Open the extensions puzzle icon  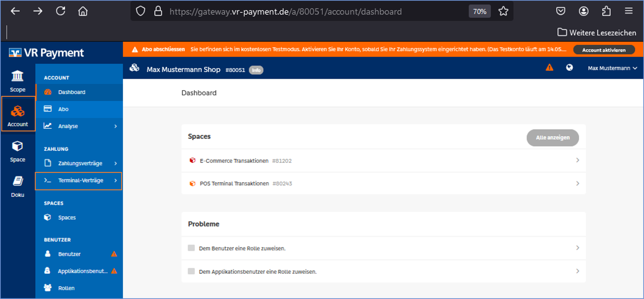click(x=606, y=11)
